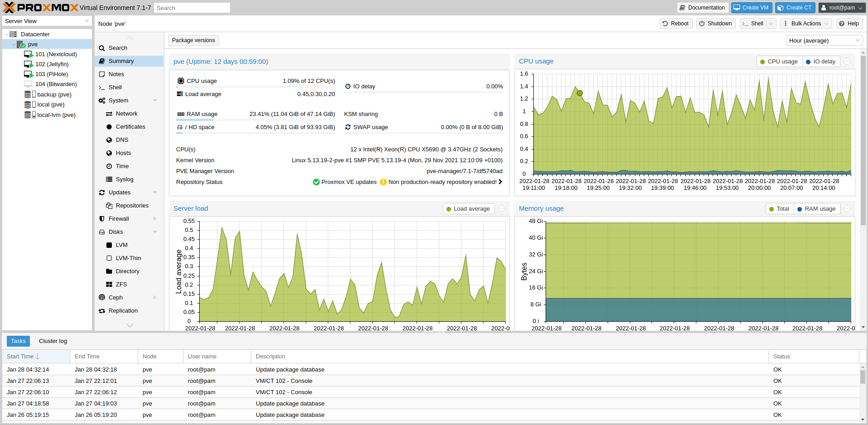Open Shell button dropdown arrow

click(771, 24)
